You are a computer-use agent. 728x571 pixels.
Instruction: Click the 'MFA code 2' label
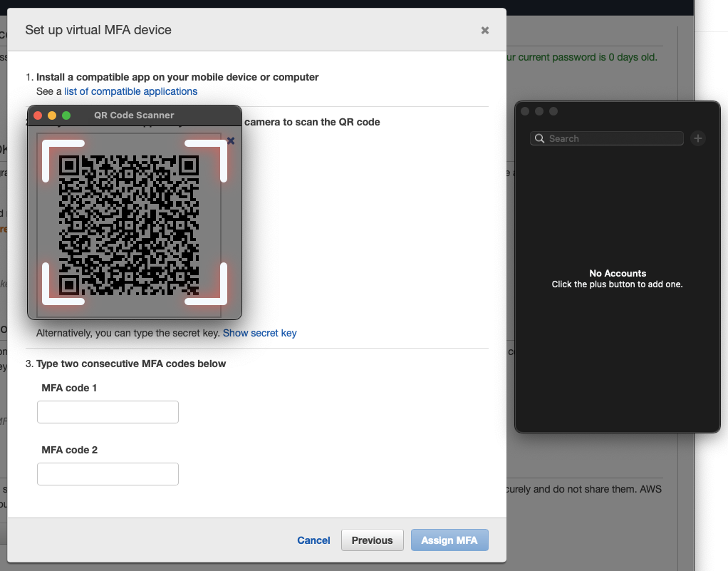(x=70, y=450)
